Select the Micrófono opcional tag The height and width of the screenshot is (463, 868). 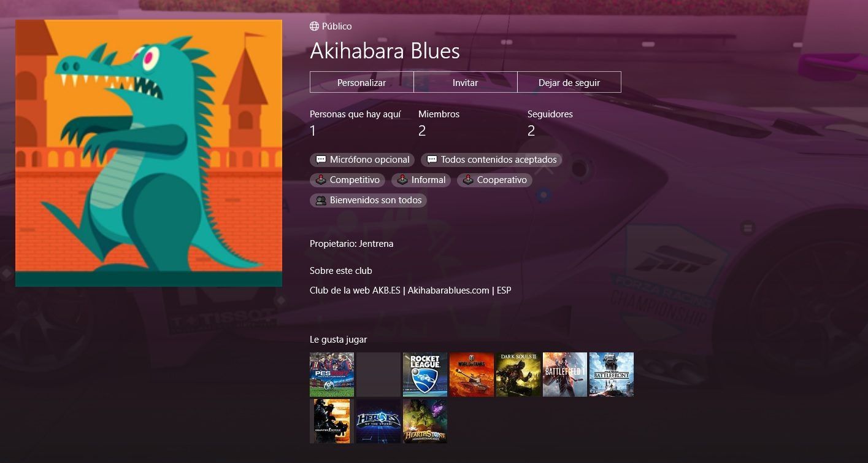pos(363,160)
